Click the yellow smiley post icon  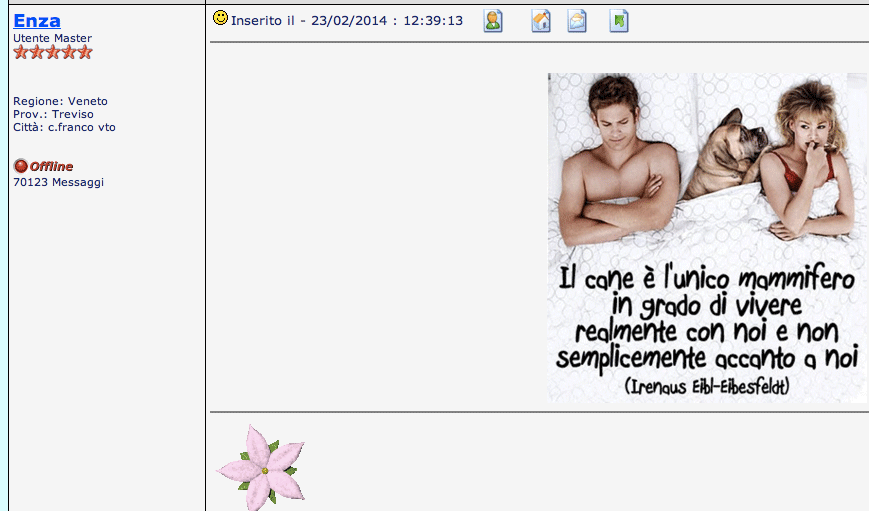click(x=220, y=18)
